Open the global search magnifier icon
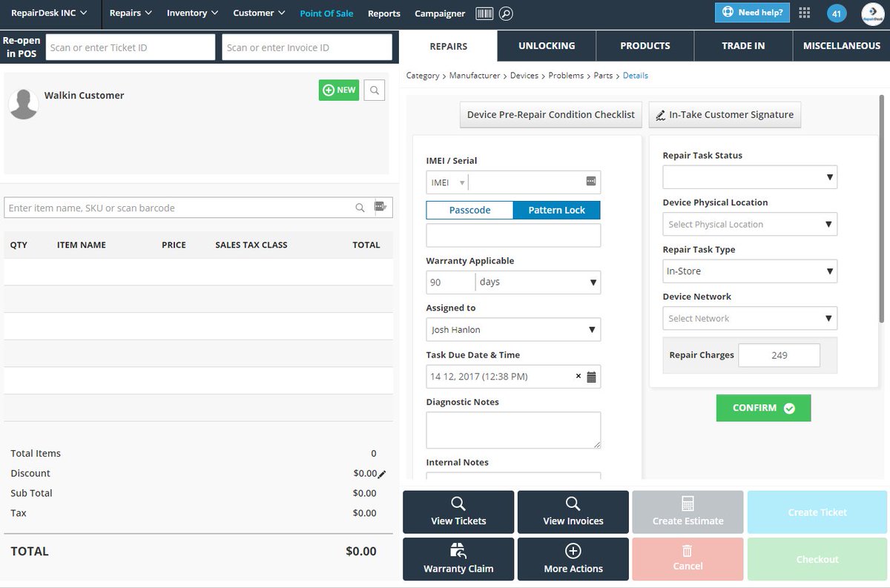 (x=505, y=13)
